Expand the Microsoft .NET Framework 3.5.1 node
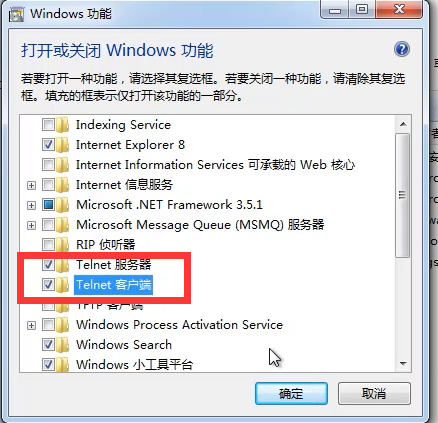438x423 pixels. pyautogui.click(x=31, y=205)
